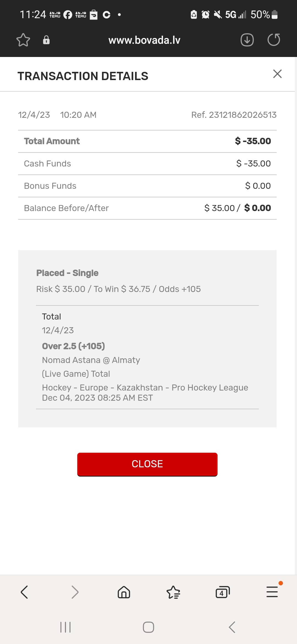Bookmark page with star icon
This screenshot has width=297, height=644.
(x=23, y=40)
